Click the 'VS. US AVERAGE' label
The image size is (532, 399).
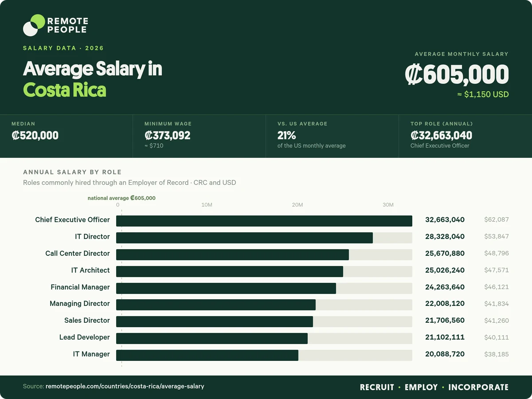(302, 124)
